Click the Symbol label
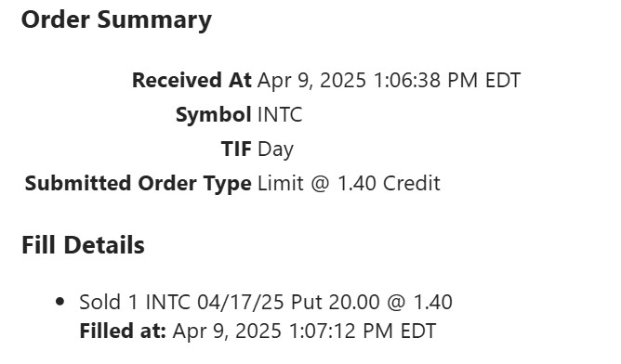 [214, 115]
